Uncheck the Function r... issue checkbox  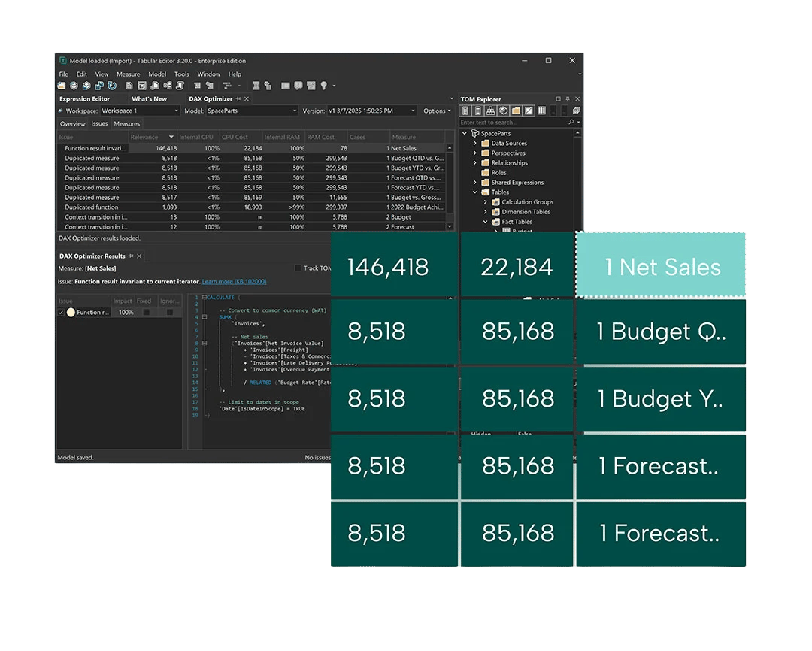point(61,312)
